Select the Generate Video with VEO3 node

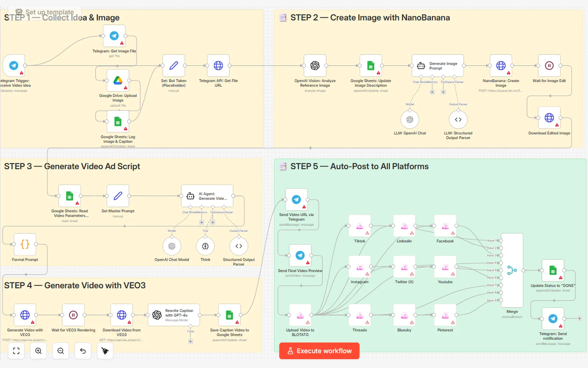click(25, 315)
